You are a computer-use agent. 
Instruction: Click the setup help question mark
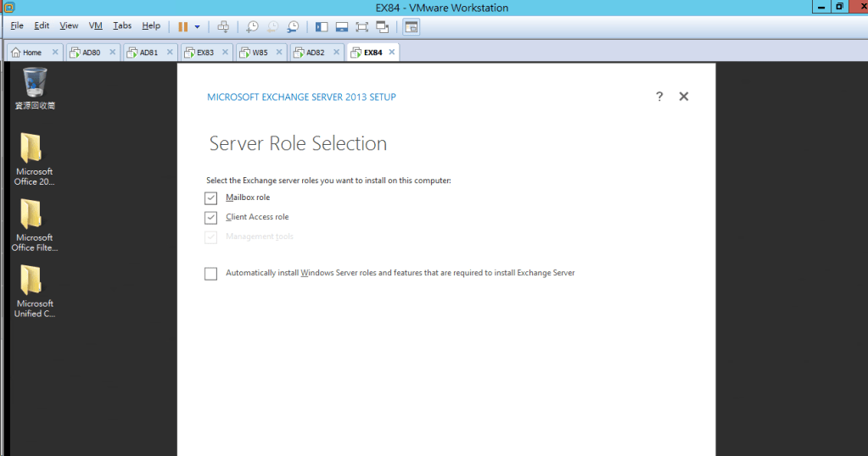(x=659, y=97)
